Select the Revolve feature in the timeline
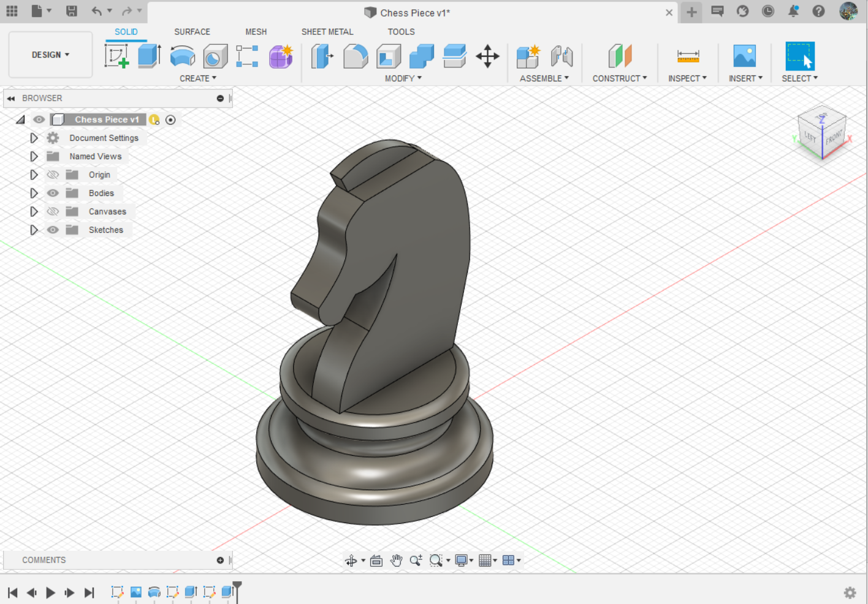 [154, 592]
